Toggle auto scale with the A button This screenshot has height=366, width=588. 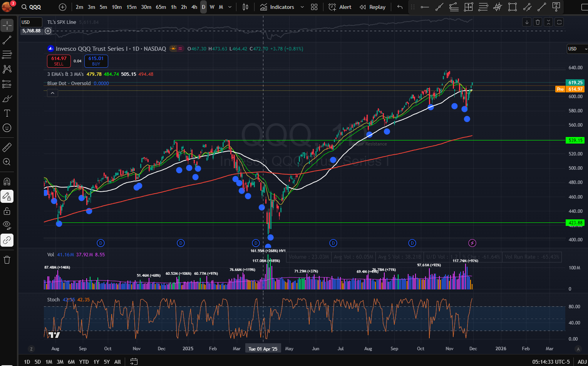[578, 349]
